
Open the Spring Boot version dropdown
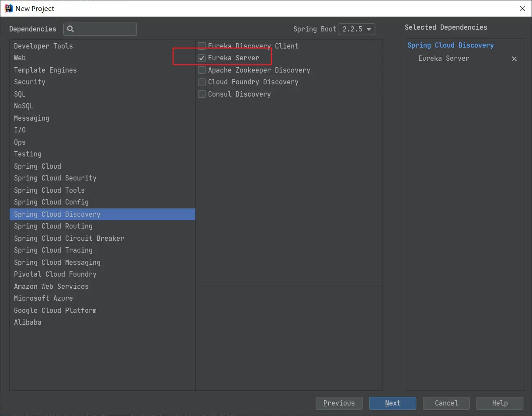pos(357,29)
